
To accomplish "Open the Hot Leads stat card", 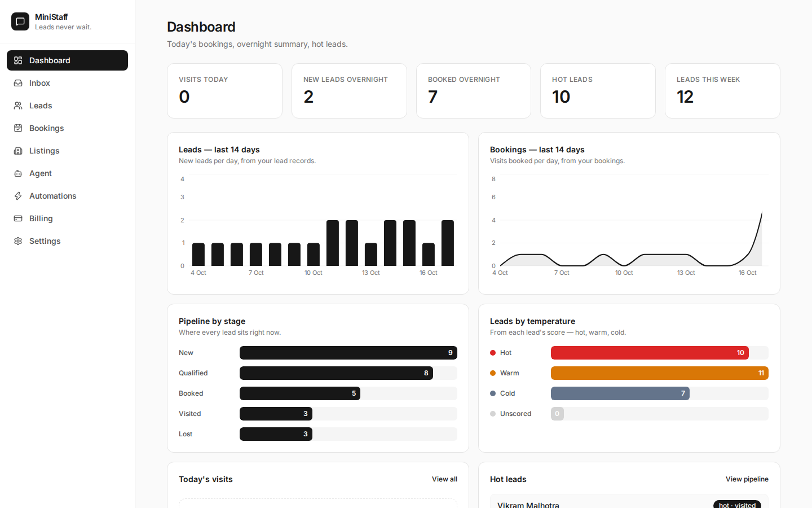I will pos(598,91).
